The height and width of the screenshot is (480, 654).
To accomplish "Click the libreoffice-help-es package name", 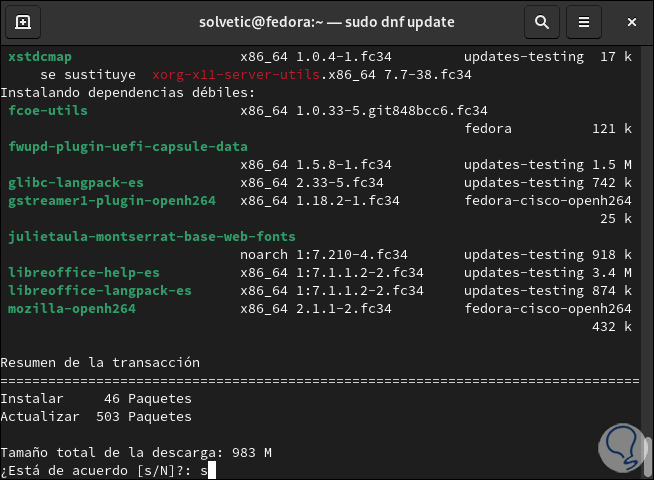I will (x=83, y=273).
